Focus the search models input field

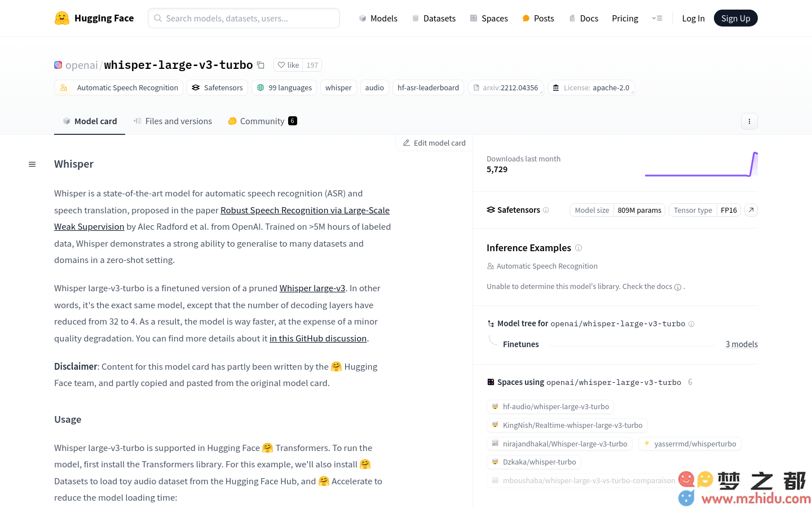(244, 18)
